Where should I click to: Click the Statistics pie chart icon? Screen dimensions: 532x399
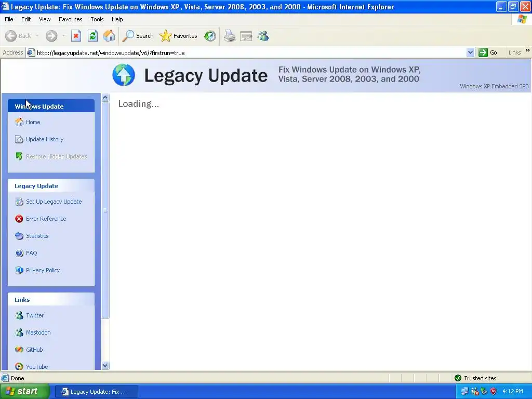tap(19, 236)
